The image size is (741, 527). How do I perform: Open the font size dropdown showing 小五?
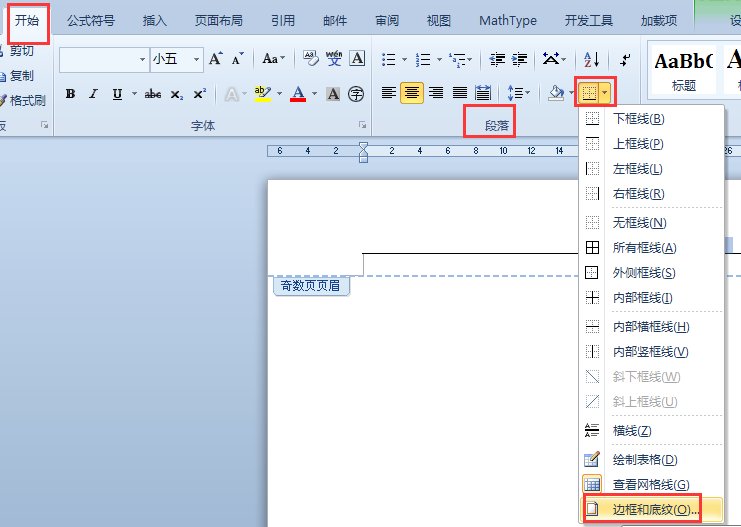[198, 60]
